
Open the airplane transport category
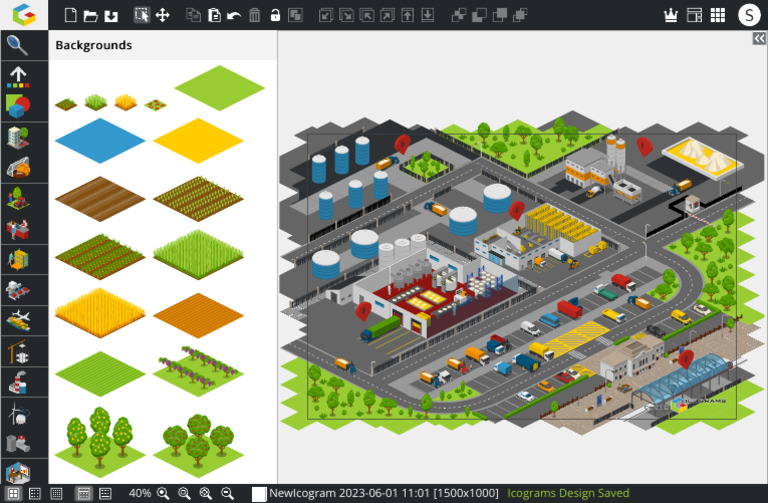(x=17, y=320)
